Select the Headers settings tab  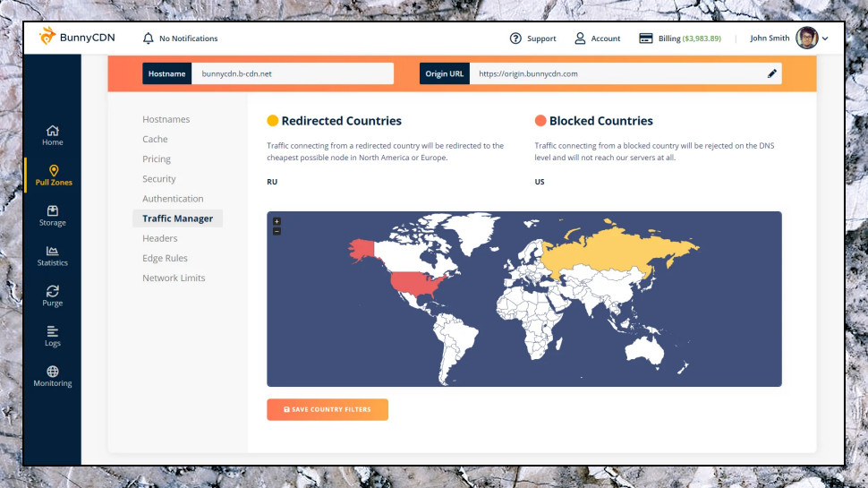160,238
